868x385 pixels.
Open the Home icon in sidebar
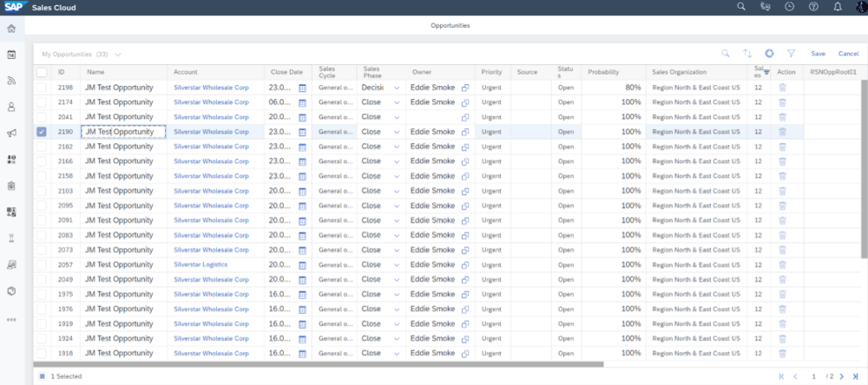coord(11,29)
